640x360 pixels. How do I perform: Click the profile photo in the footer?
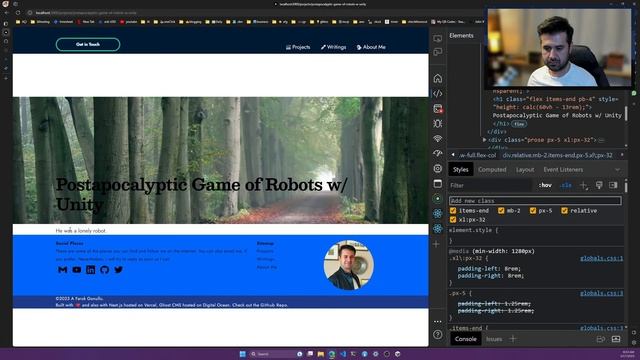pyautogui.click(x=349, y=265)
